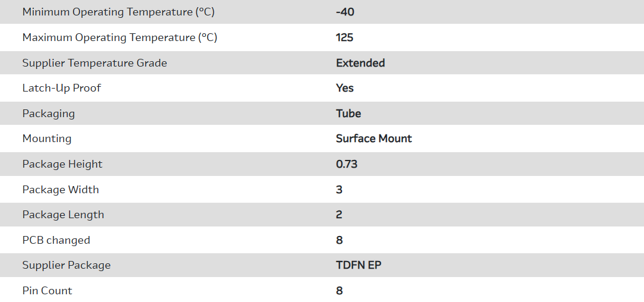Screen dimensions: 644x302
Task: Click the Package Width label
Action: [61, 190]
